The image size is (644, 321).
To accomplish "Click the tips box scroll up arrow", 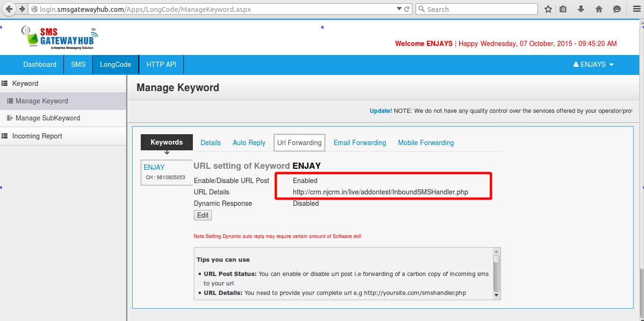I will [497, 251].
